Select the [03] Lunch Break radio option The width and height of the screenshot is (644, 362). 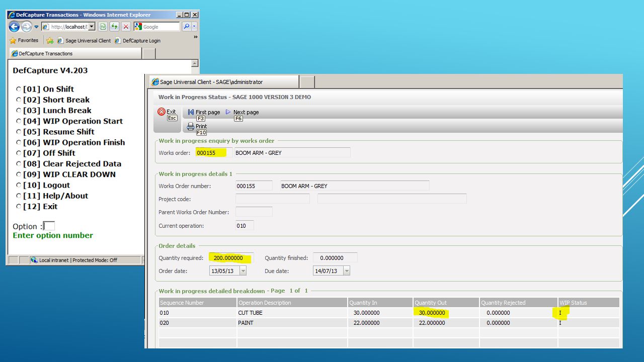(19, 110)
